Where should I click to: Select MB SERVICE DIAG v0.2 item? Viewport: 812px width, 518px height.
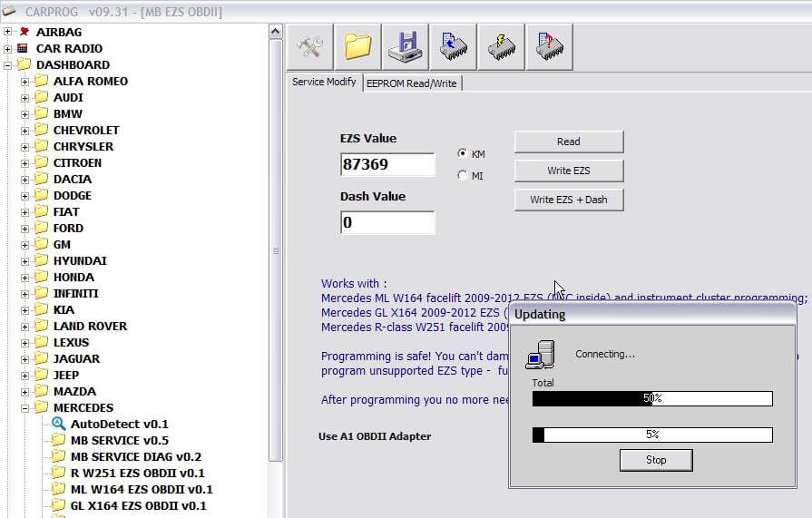click(x=136, y=456)
